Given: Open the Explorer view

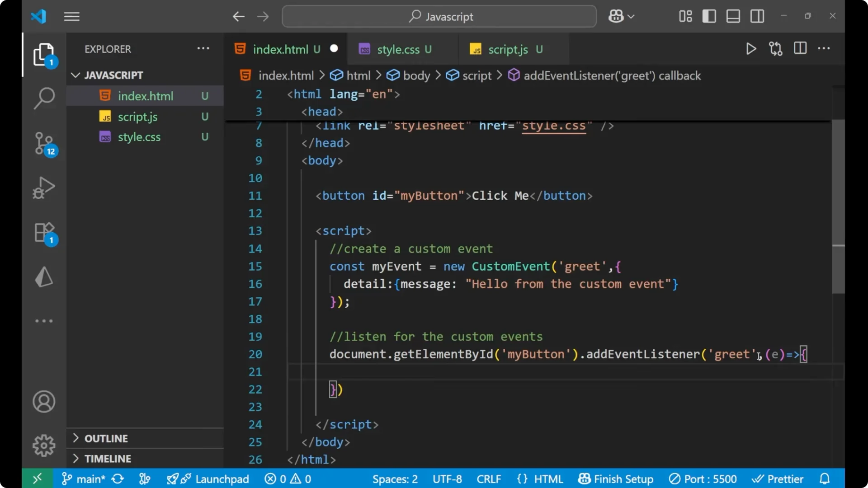Looking at the screenshot, I should (44, 54).
